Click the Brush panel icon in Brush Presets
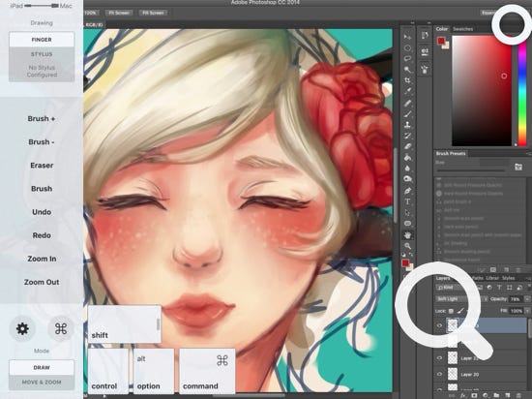The image size is (532, 399). tap(518, 167)
